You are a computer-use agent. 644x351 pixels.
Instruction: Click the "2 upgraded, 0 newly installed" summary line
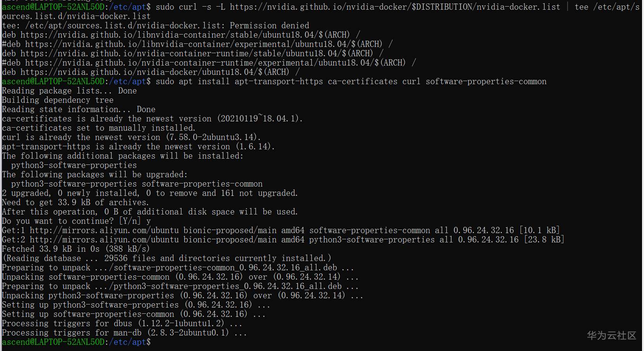click(x=149, y=193)
